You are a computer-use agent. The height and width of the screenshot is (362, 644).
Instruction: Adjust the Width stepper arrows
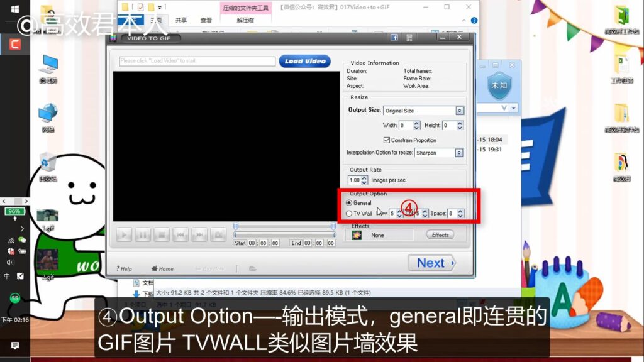coord(416,125)
